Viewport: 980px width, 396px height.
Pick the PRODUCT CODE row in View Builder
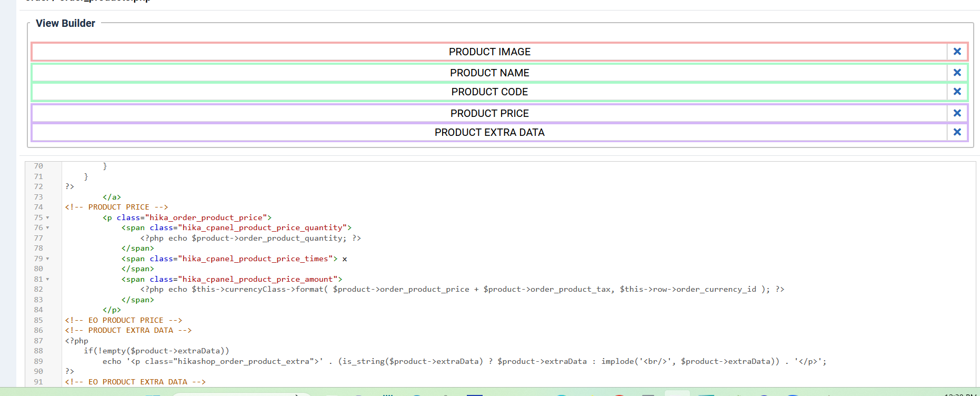tap(489, 92)
